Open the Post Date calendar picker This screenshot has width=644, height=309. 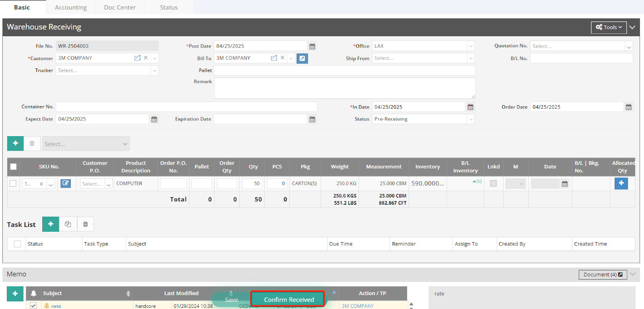(312, 46)
